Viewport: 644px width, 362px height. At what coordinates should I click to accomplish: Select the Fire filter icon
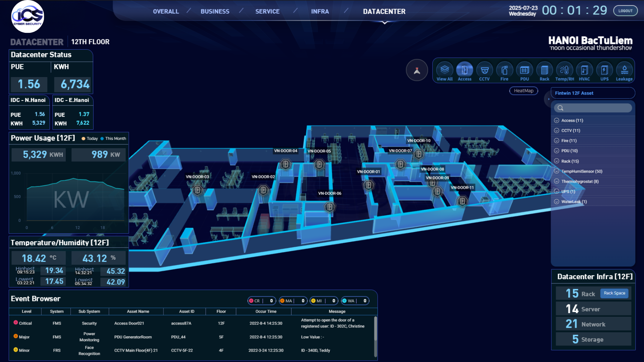pyautogui.click(x=504, y=70)
